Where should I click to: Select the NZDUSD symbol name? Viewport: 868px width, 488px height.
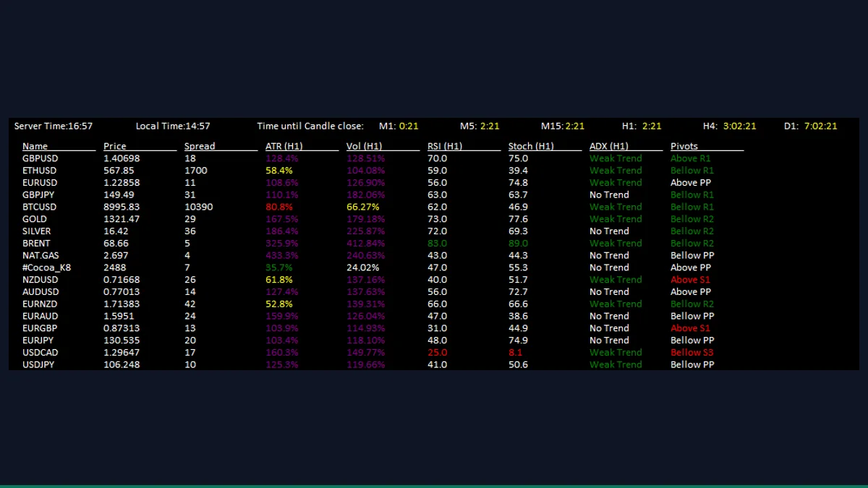point(41,280)
